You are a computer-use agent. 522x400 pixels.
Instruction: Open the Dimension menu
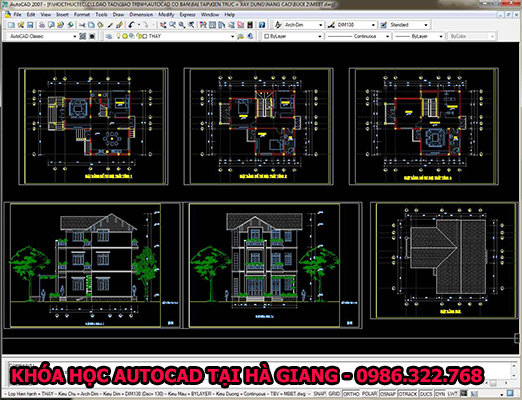pyautogui.click(x=141, y=15)
